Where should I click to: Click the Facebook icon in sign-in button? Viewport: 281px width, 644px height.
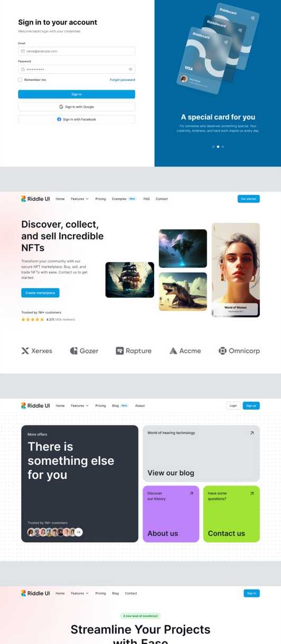click(x=59, y=119)
